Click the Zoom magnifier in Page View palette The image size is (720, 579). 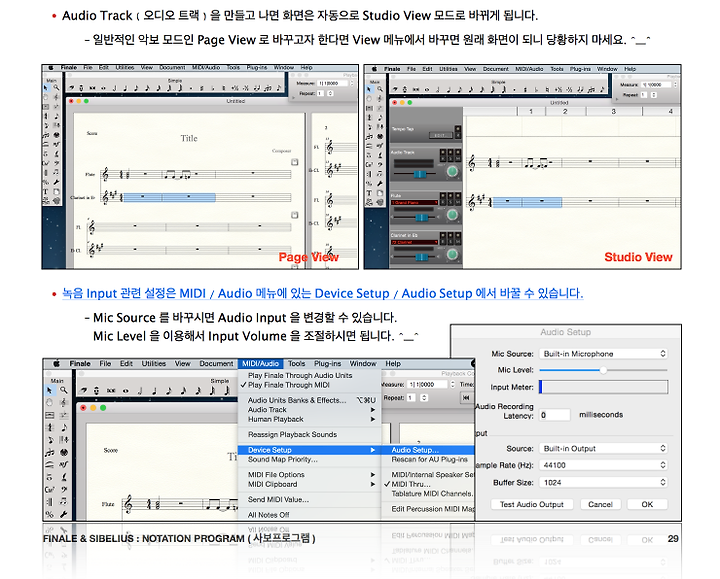pyautogui.click(x=56, y=87)
